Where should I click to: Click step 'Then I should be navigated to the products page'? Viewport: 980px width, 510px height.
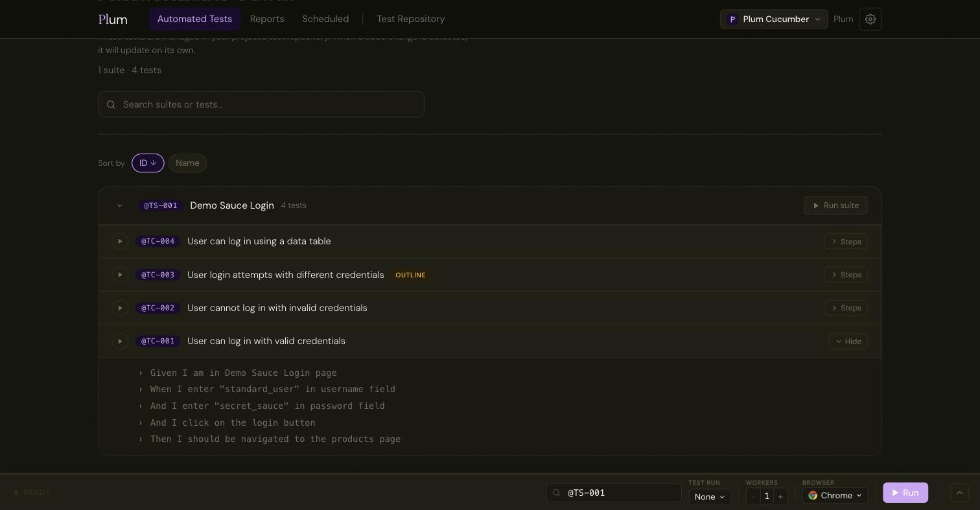275,439
